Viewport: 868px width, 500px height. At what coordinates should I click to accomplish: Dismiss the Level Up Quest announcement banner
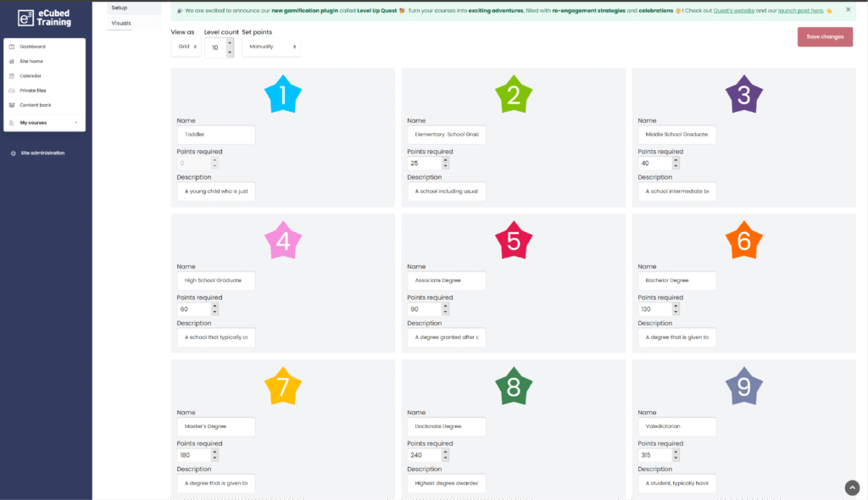click(x=848, y=9)
